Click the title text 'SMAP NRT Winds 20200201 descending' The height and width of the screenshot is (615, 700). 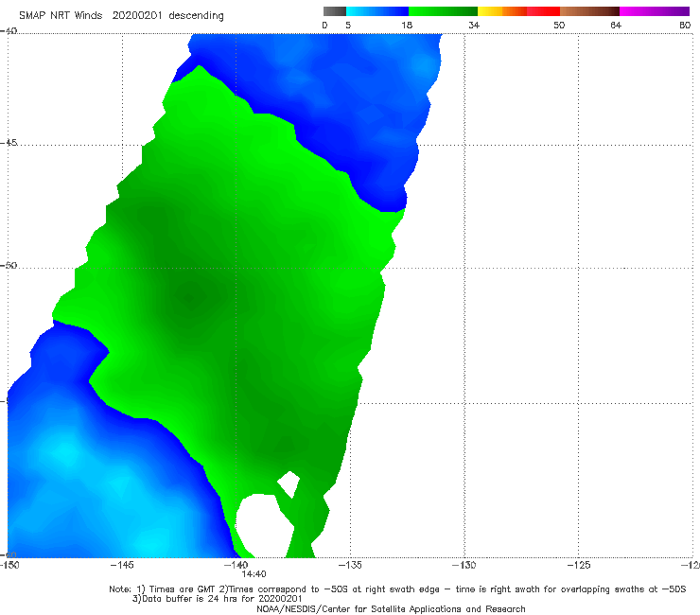pos(121,15)
